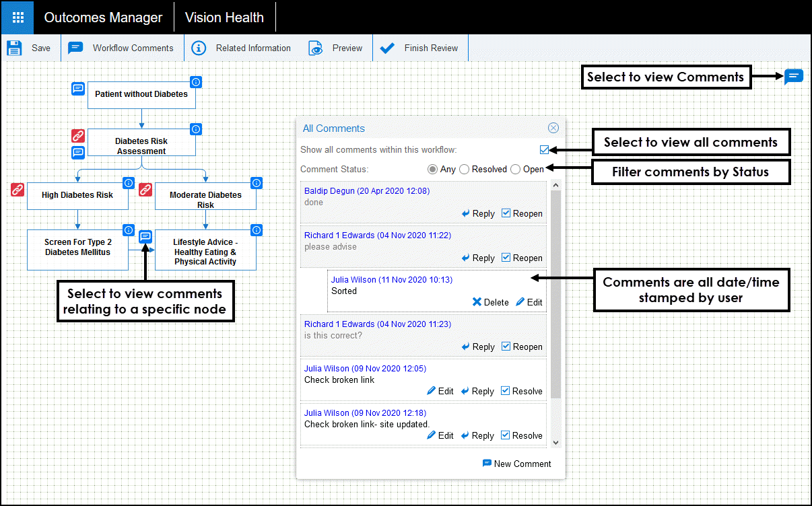Viewport: 812px width, 506px height.
Task: Click the Save disk icon
Action: [14, 48]
